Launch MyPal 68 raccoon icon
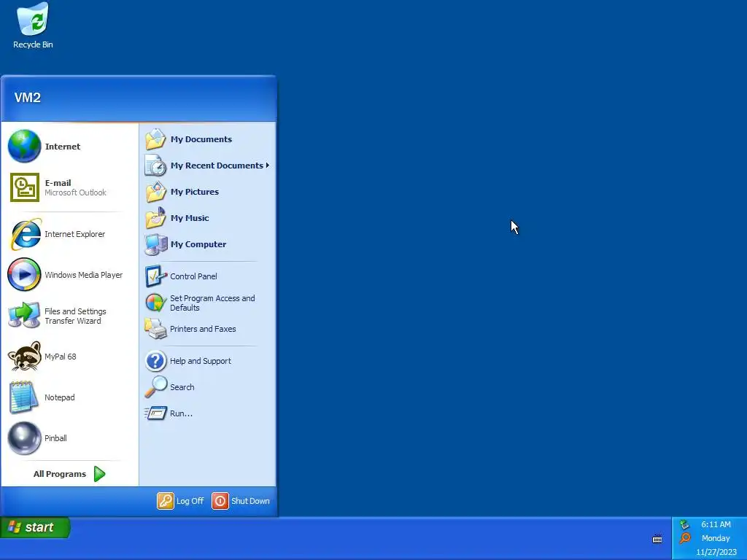Image resolution: width=747 pixels, height=560 pixels. coord(24,356)
